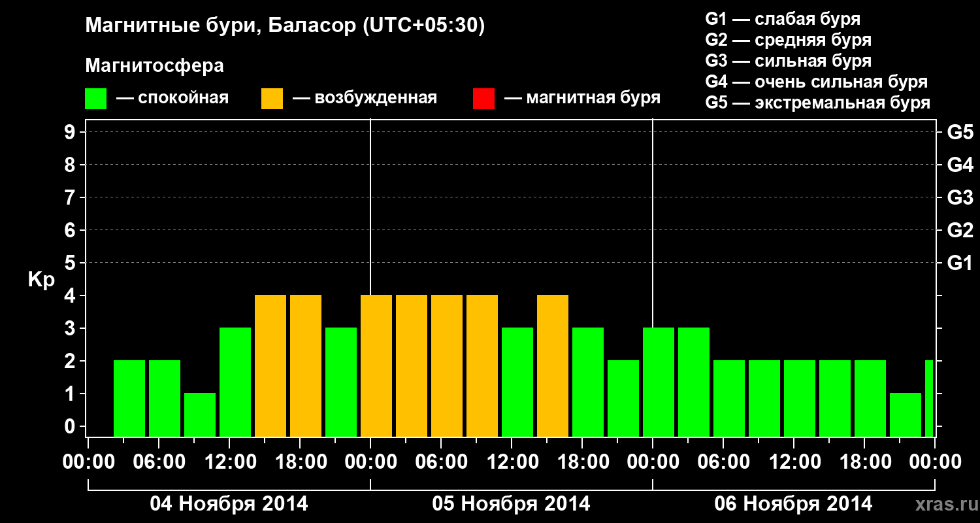Select the 'G2 — средняя буря' legend line
The height and width of the screenshot is (523, 980).
click(x=789, y=40)
